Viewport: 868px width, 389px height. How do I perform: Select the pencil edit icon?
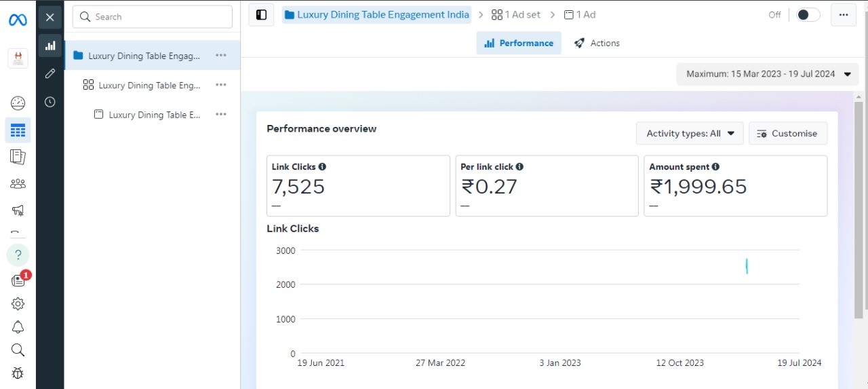50,73
